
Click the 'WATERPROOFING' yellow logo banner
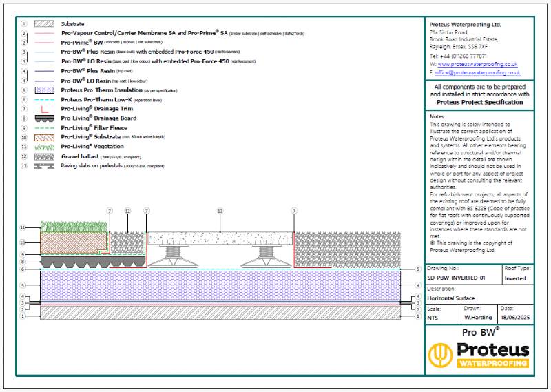493,364
